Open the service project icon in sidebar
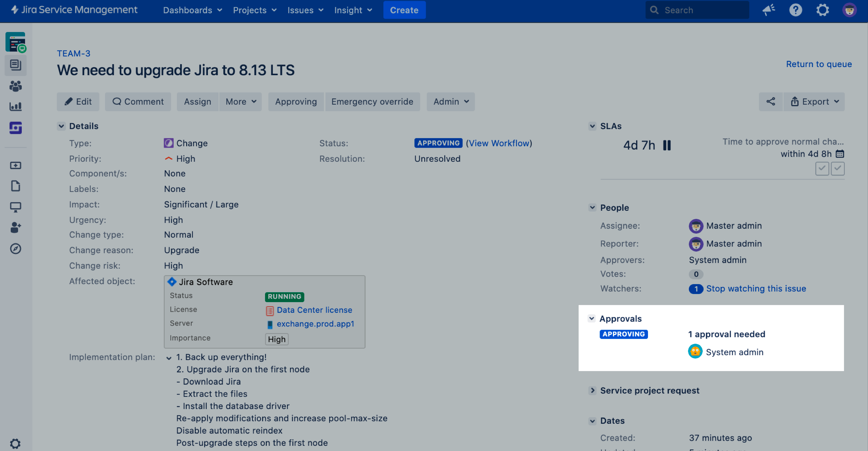Screen dimensions: 868x451 [x=15, y=42]
